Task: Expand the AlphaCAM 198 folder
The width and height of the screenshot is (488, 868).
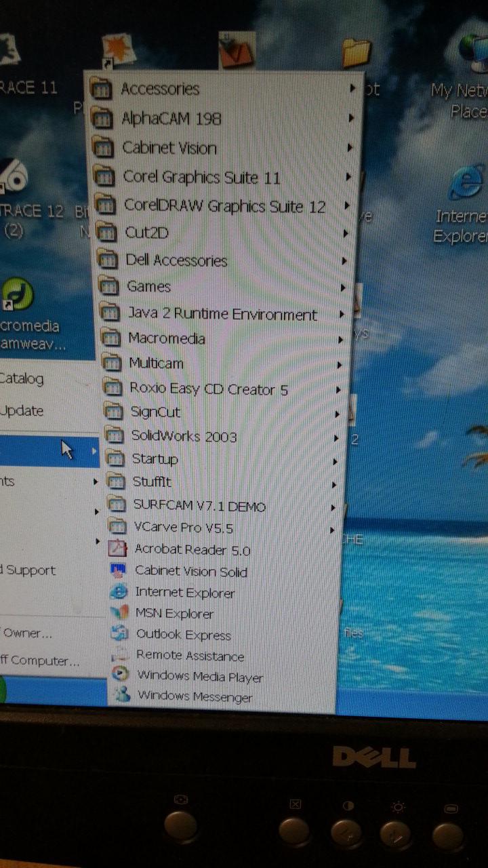Action: click(171, 119)
